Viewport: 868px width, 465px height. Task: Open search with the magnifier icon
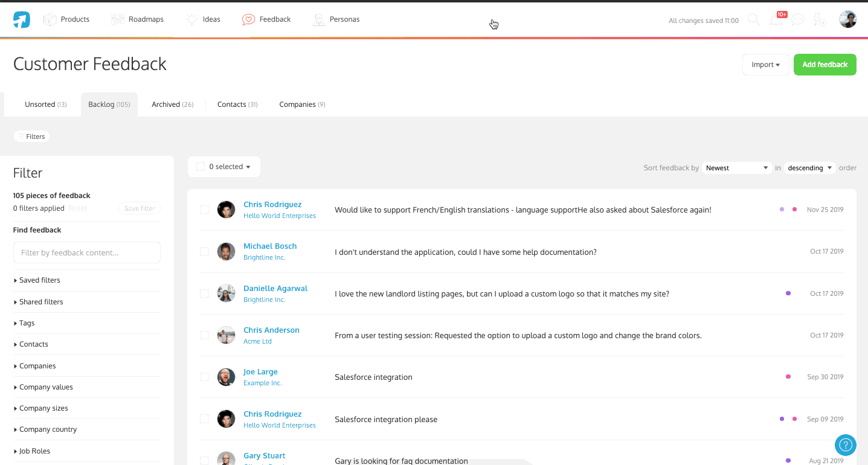[754, 19]
